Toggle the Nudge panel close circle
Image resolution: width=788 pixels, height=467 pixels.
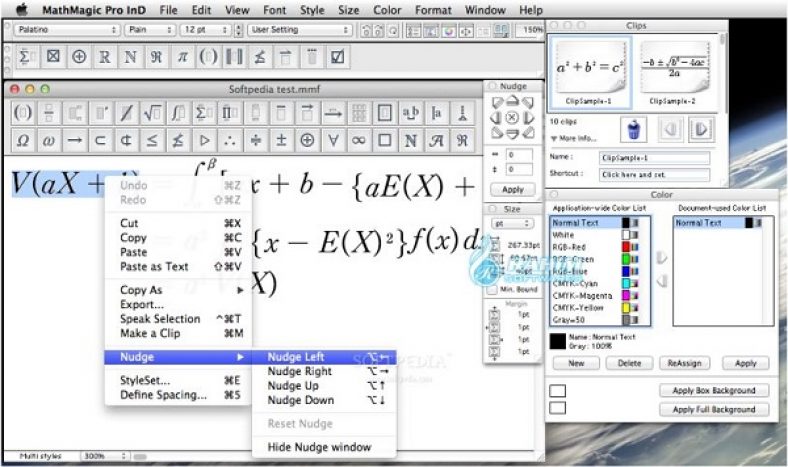[493, 86]
